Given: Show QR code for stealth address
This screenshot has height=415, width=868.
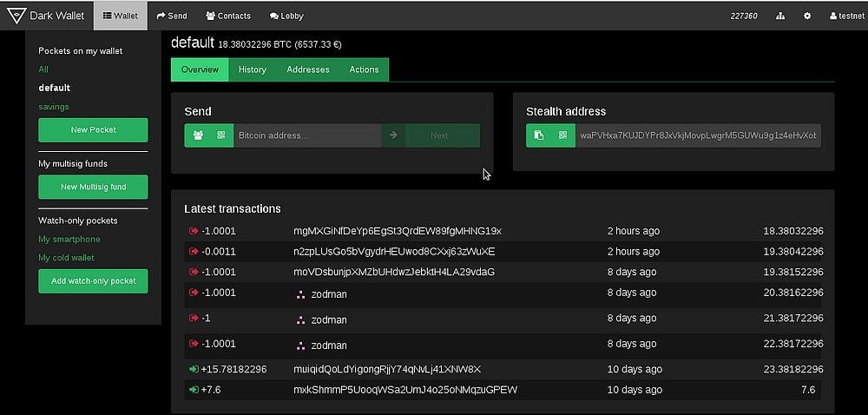Looking at the screenshot, I should click(x=563, y=135).
